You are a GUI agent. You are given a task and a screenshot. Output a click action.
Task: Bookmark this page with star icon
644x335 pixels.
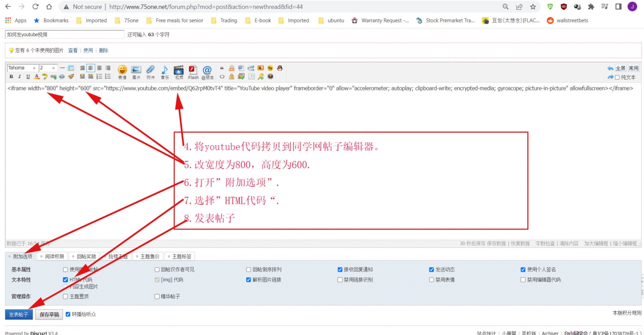tap(533, 7)
